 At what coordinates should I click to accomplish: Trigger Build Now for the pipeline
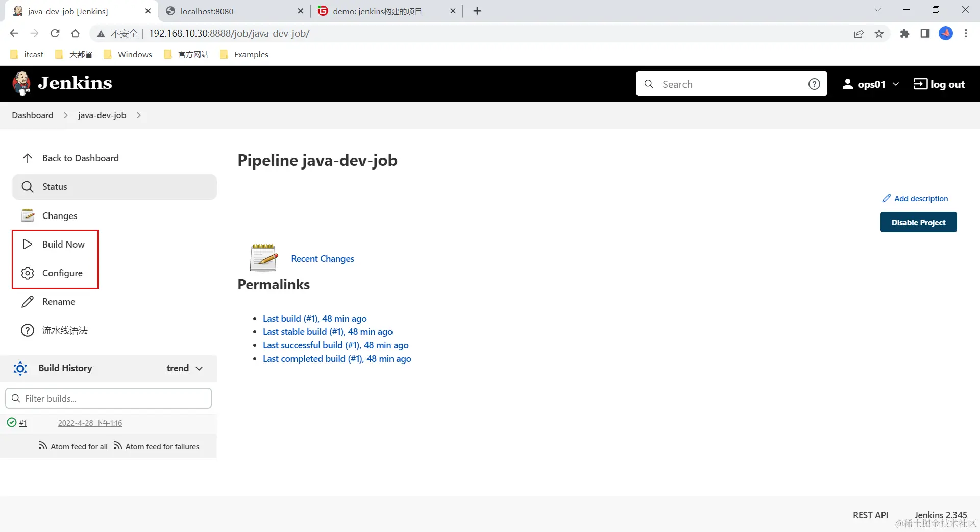pos(63,244)
